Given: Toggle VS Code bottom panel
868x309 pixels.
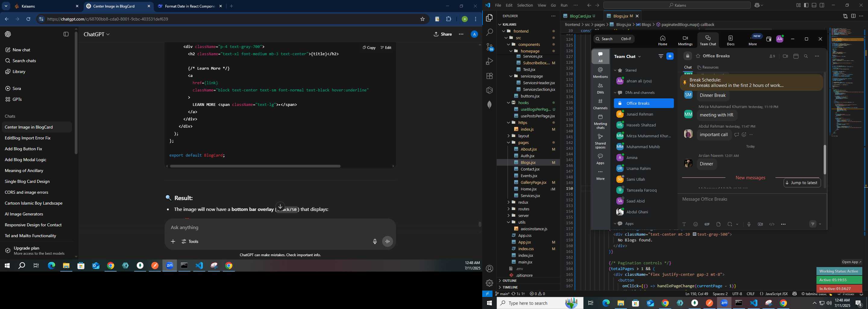Looking at the screenshot, I should click(x=814, y=5).
